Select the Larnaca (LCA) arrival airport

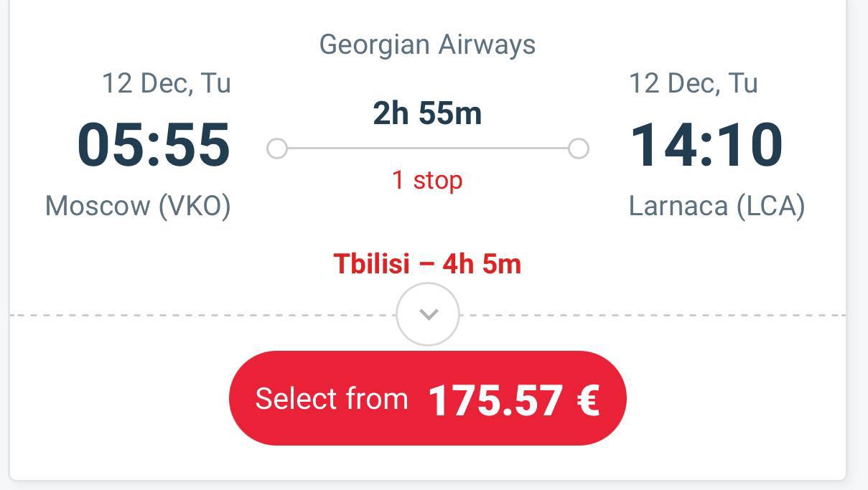[x=717, y=207]
